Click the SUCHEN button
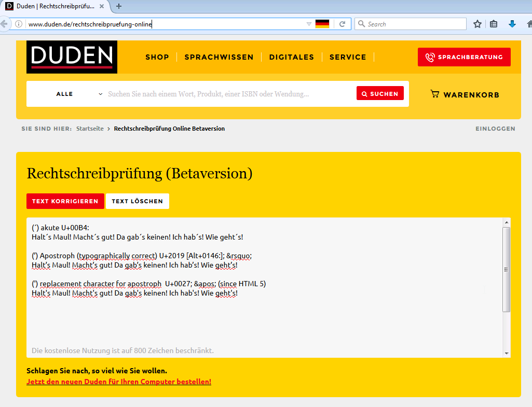The height and width of the screenshot is (407, 532). tap(380, 93)
